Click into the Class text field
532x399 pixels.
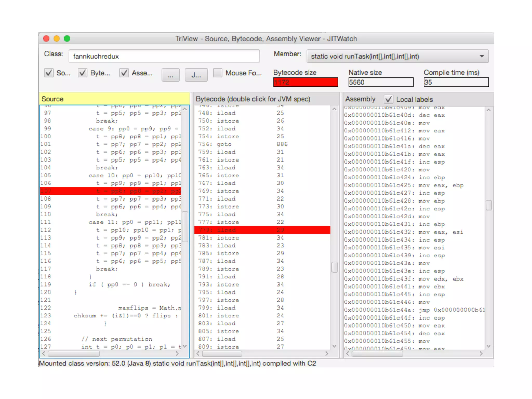tap(164, 56)
